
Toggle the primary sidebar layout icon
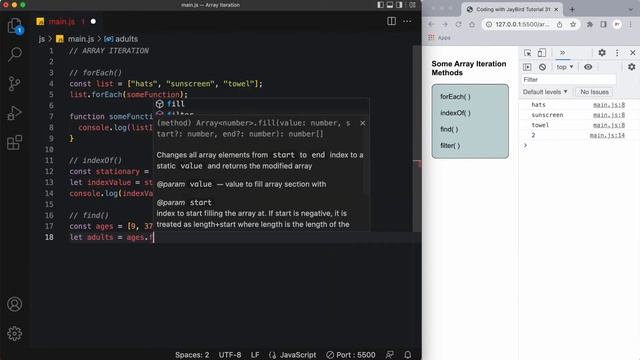coord(380,5)
